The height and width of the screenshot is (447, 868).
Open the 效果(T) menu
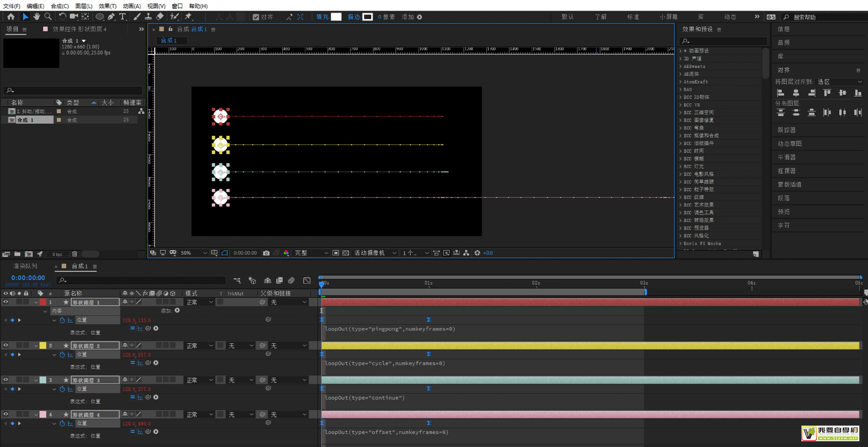(x=108, y=6)
